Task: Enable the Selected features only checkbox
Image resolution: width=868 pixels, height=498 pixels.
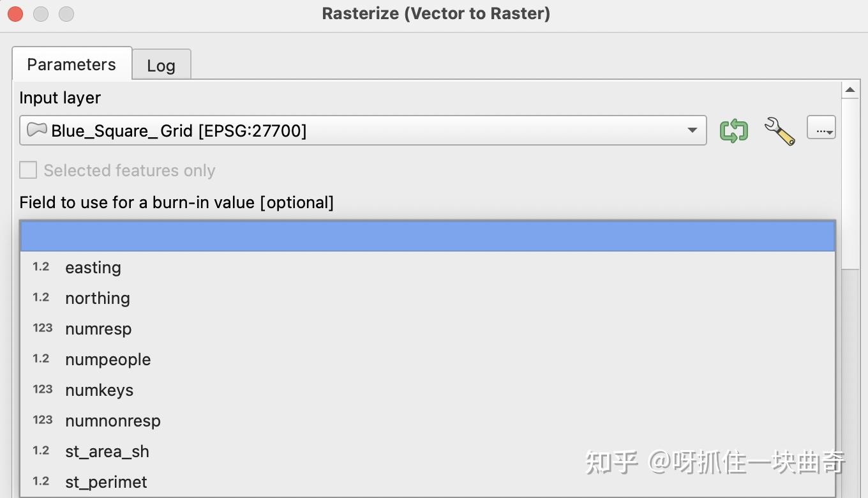Action: tap(27, 170)
